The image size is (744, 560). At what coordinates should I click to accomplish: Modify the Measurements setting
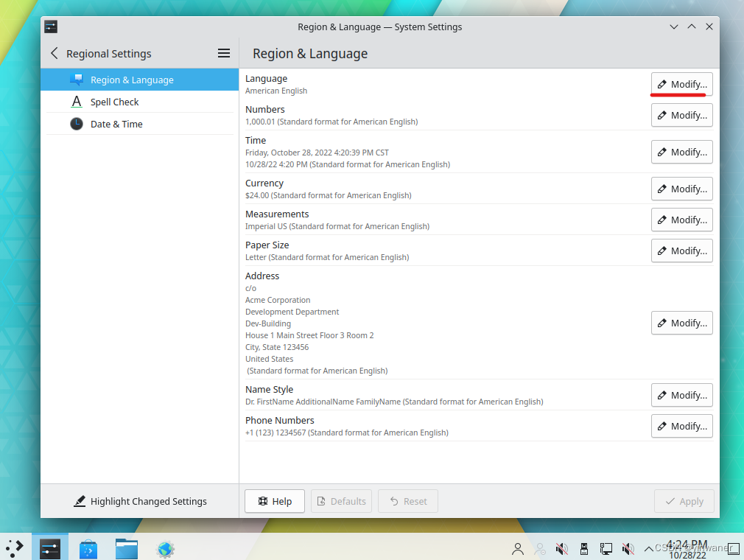pyautogui.click(x=682, y=220)
